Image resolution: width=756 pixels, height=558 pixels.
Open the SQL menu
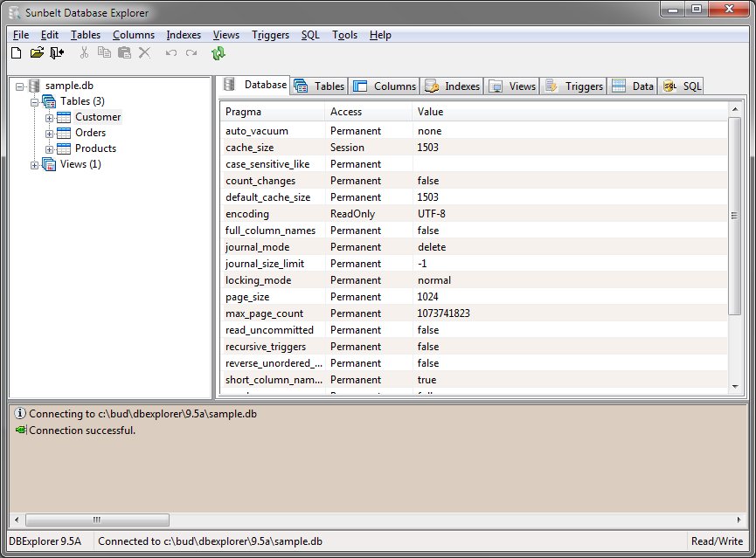[x=310, y=35]
